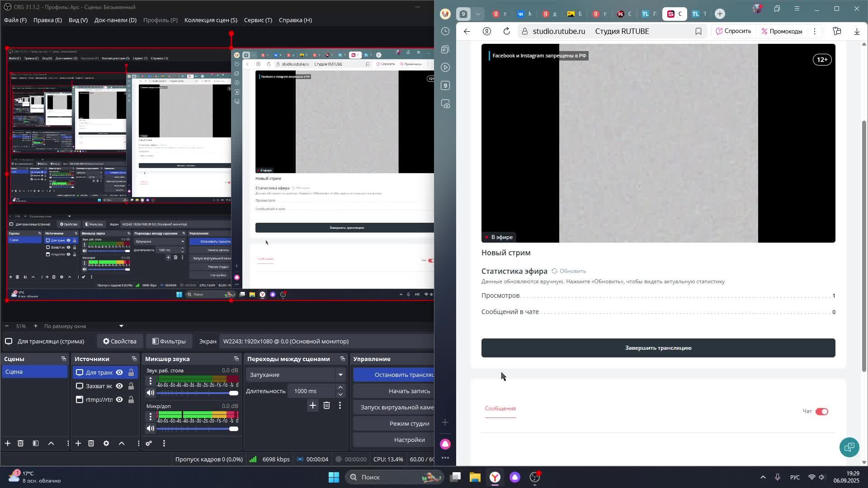Hide the Захват эк source
The image size is (868, 488).
pos(119,386)
